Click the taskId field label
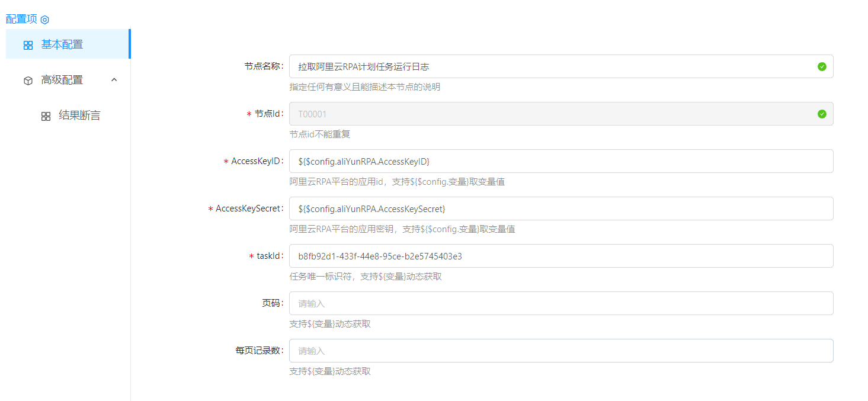 pyautogui.click(x=270, y=256)
